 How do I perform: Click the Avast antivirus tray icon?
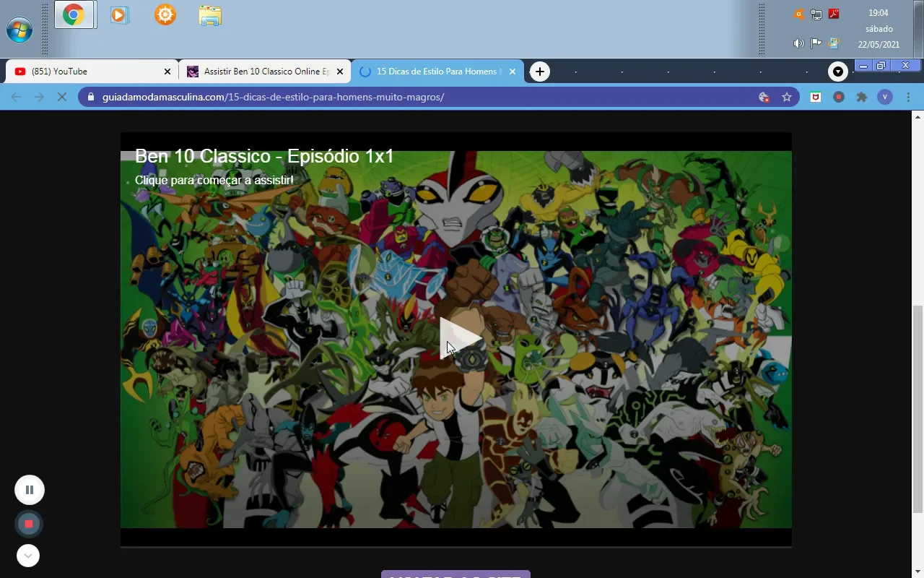click(x=798, y=14)
